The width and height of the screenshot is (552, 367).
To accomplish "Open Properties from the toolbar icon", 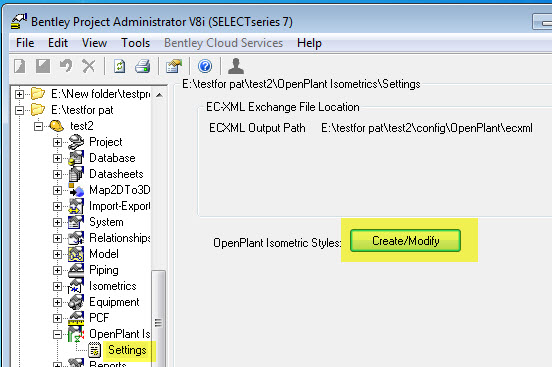I will (174, 66).
